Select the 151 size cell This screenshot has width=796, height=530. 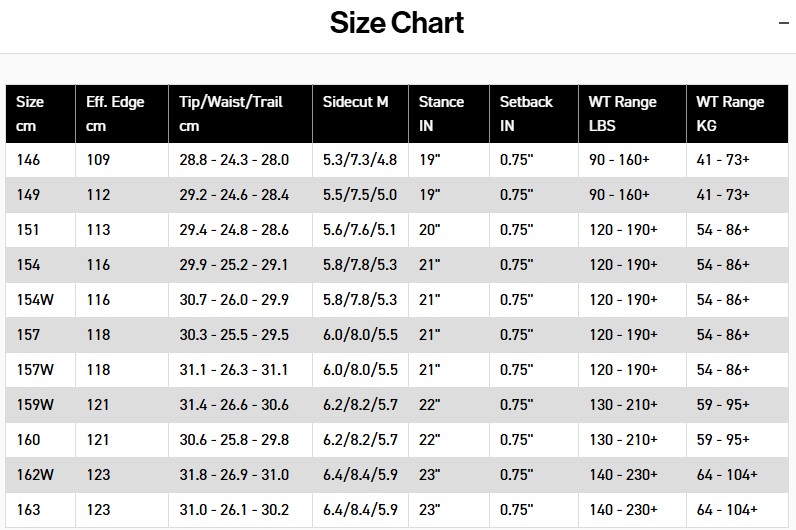[29, 230]
